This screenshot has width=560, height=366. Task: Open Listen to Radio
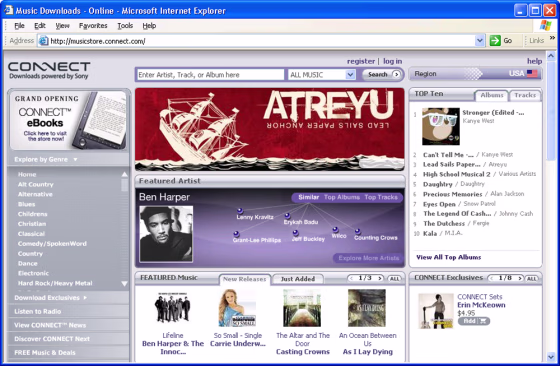38,311
